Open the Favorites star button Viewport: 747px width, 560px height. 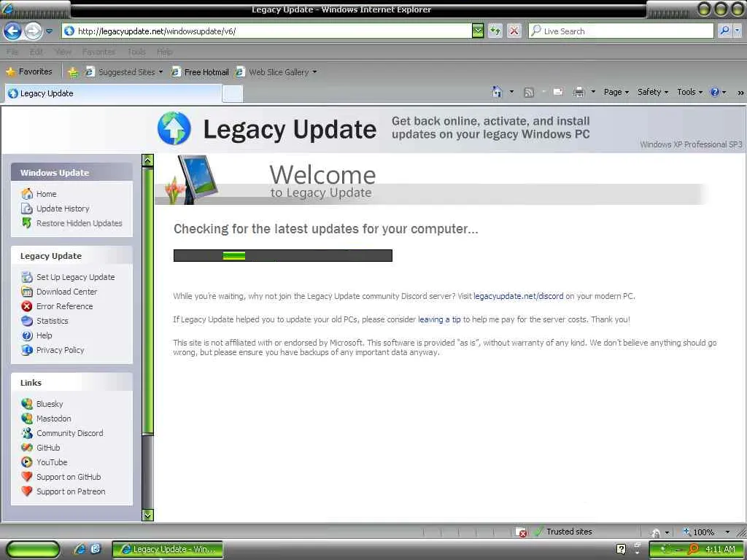(29, 71)
